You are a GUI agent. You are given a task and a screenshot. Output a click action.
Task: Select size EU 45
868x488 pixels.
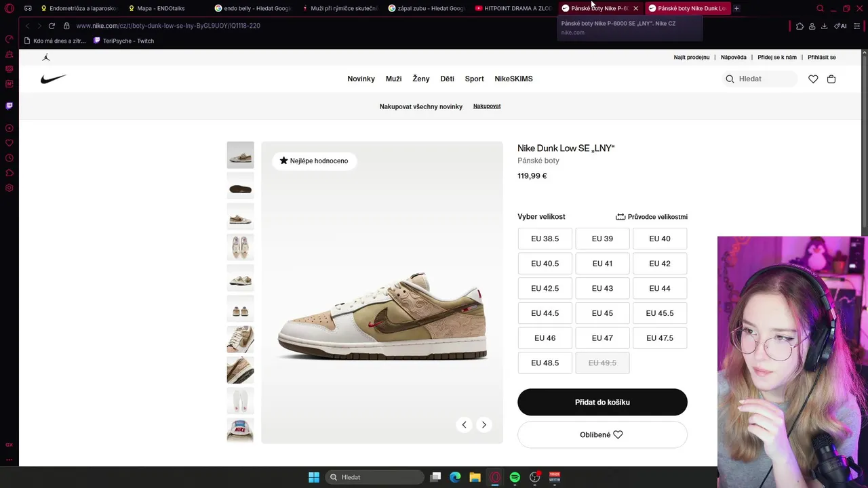pos(602,313)
